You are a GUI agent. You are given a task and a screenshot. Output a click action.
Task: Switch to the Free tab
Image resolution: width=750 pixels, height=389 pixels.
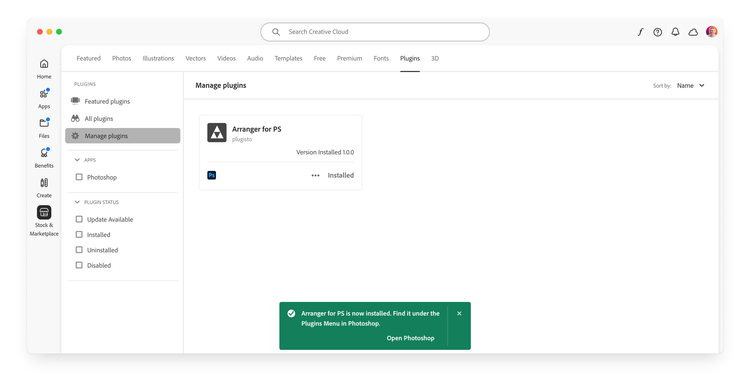pyautogui.click(x=320, y=58)
